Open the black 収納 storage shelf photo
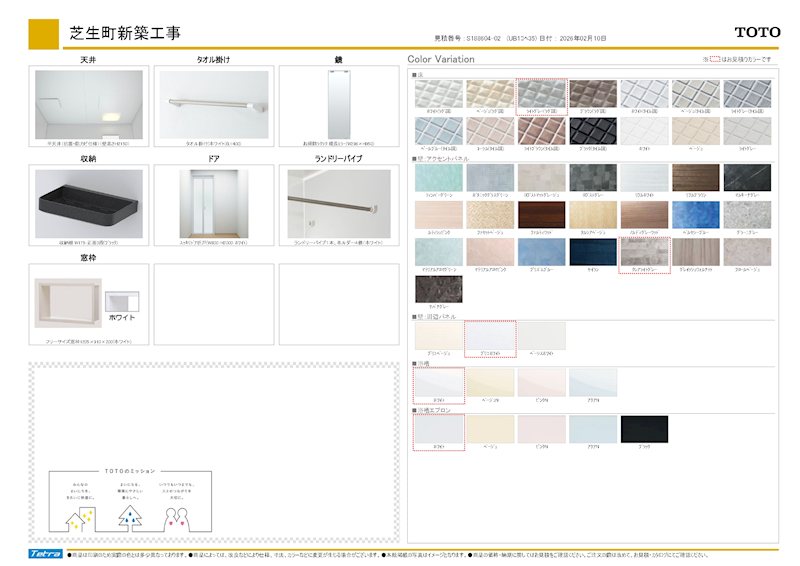800x566 pixels. click(88, 202)
